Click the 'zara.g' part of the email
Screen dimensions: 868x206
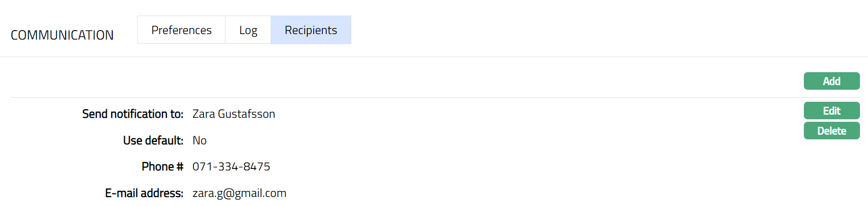click(x=207, y=193)
